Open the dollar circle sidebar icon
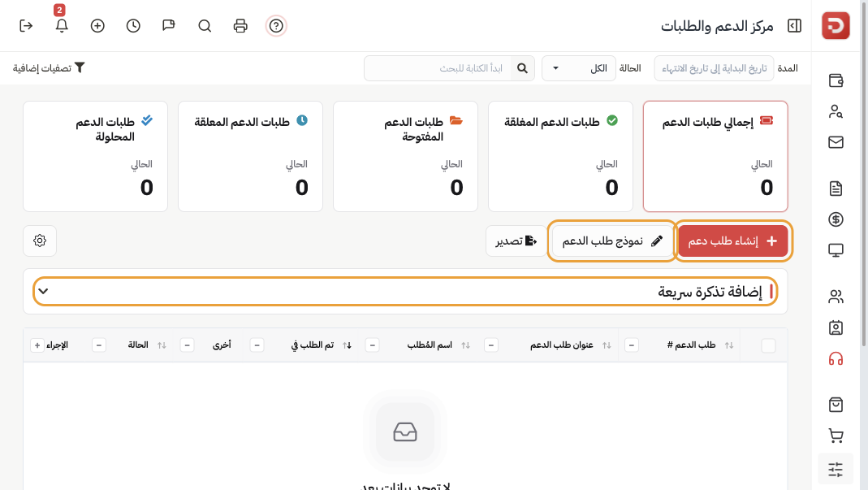 click(x=836, y=219)
